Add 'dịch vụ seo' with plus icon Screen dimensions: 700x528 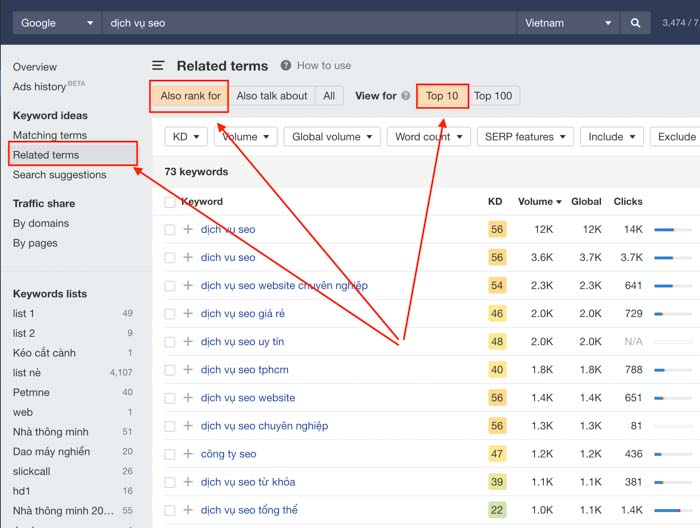point(188,229)
